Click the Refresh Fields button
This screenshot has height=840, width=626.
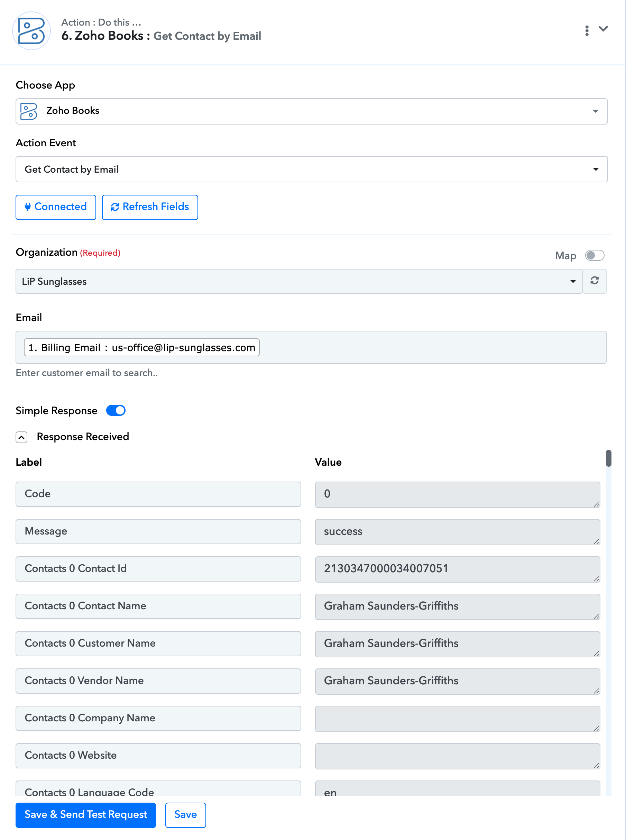click(x=150, y=207)
